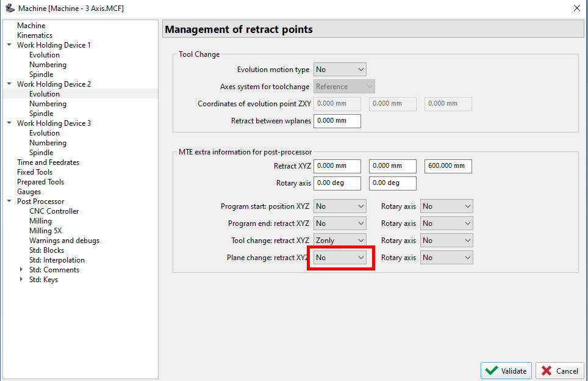
Task: Open Tool change retract XYZ dropdown
Action: point(340,240)
